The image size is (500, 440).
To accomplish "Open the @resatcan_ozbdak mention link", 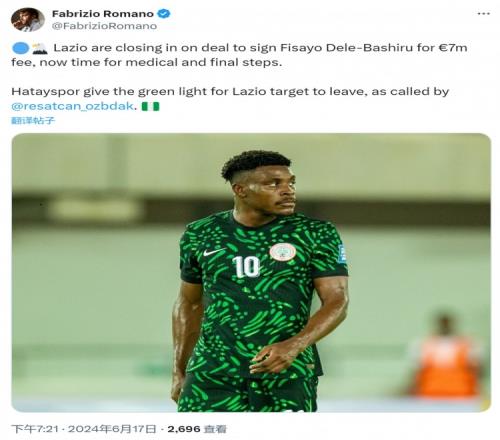I will click(x=72, y=106).
